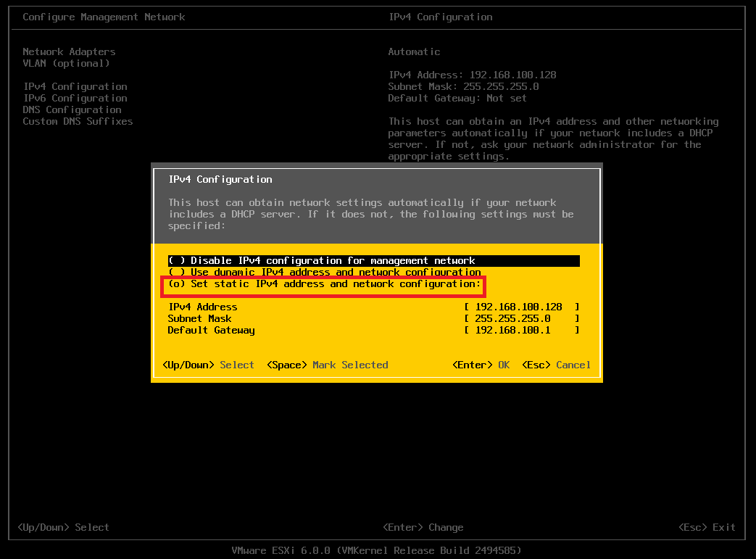The height and width of the screenshot is (559, 756).
Task: Select Set static IPv4 address option
Action: coord(325,284)
